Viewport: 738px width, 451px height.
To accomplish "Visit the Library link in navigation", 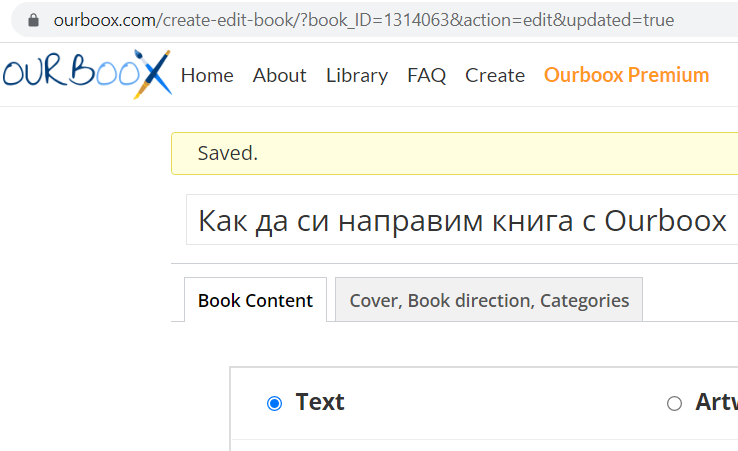I will point(357,75).
